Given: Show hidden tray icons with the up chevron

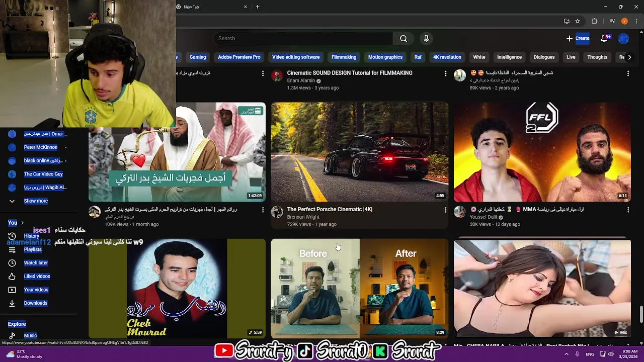Looking at the screenshot, I should tap(567, 354).
